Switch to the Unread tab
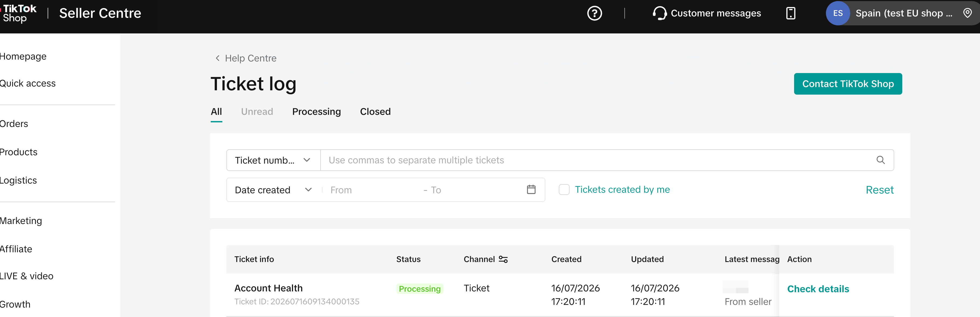 click(257, 112)
